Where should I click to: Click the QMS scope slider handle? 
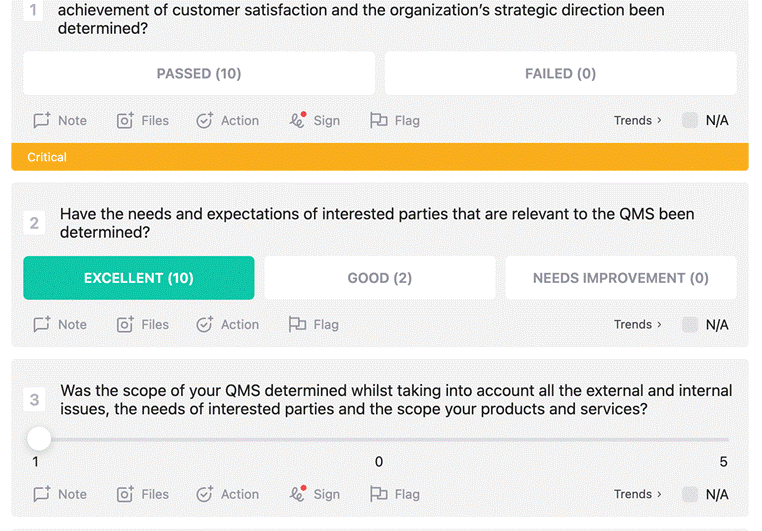[39, 439]
